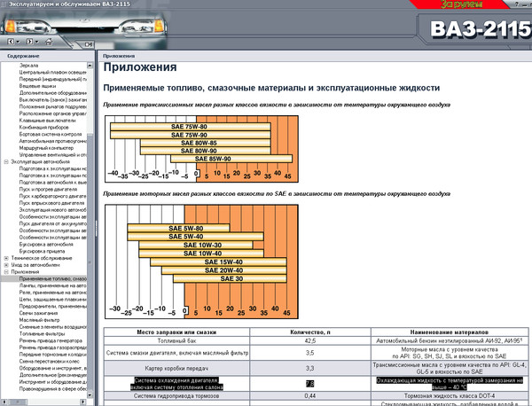Open the Back button history dropdown arrow
Image resolution: width=532 pixels, height=406 pixels.
20,42
